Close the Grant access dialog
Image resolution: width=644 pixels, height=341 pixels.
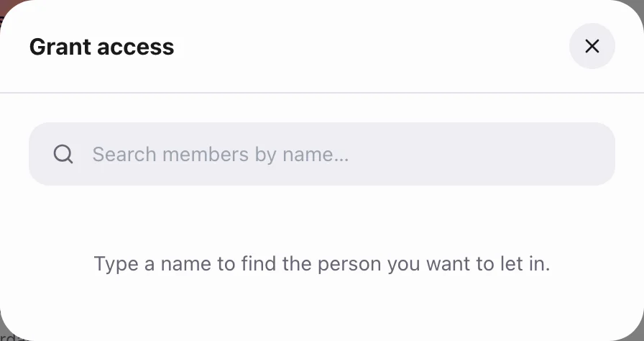(592, 46)
